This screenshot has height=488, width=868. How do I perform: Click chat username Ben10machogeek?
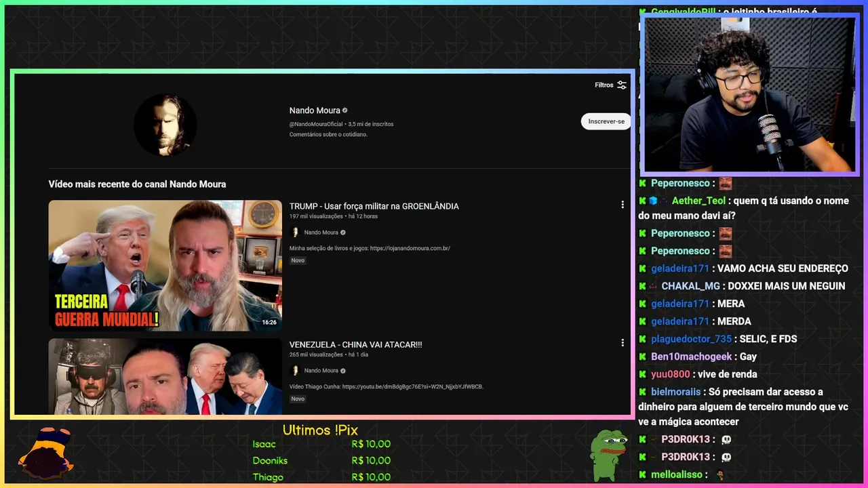coord(691,357)
